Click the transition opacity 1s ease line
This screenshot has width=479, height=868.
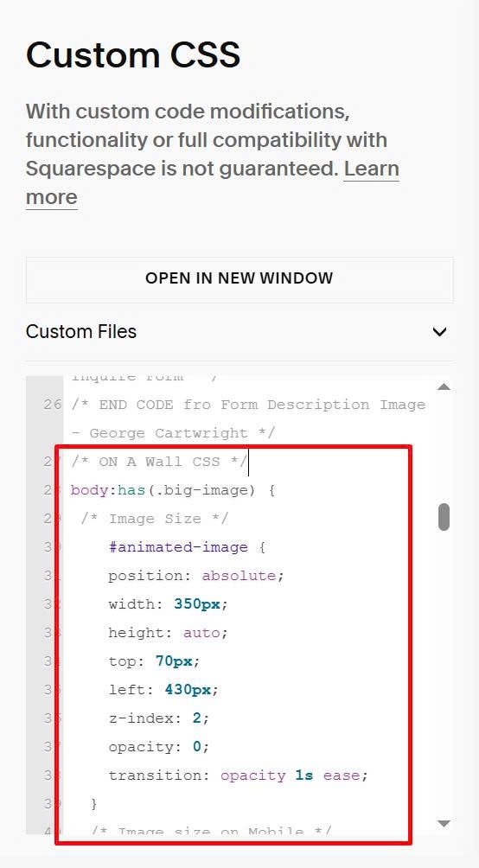tap(238, 775)
